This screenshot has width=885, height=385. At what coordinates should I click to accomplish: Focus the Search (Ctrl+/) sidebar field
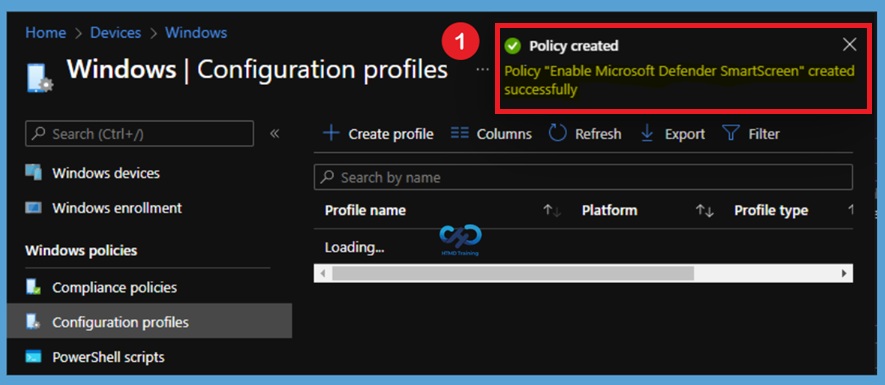pos(139,134)
